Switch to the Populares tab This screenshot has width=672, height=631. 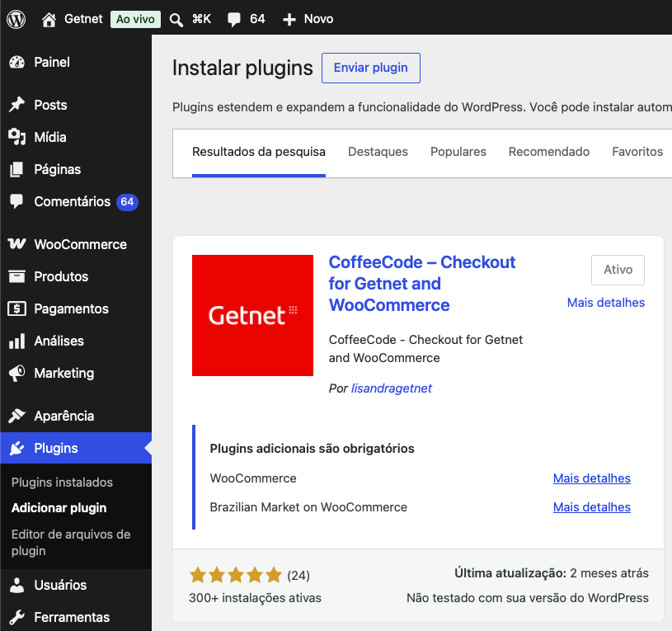[458, 152]
